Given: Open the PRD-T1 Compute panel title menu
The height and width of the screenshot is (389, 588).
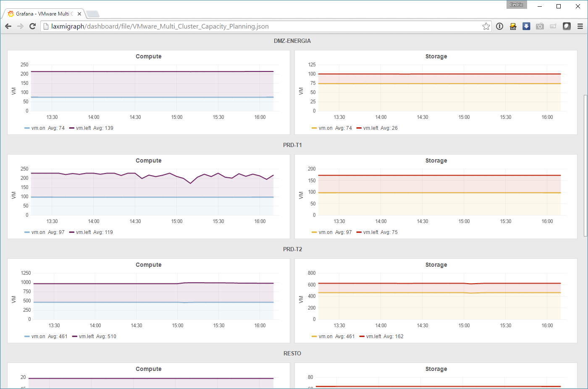Looking at the screenshot, I should point(148,160).
